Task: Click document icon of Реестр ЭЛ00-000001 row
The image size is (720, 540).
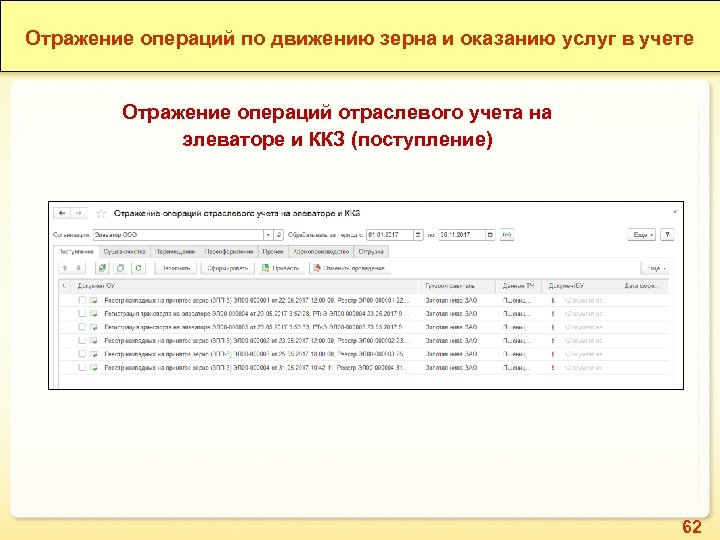Action: coord(94,300)
